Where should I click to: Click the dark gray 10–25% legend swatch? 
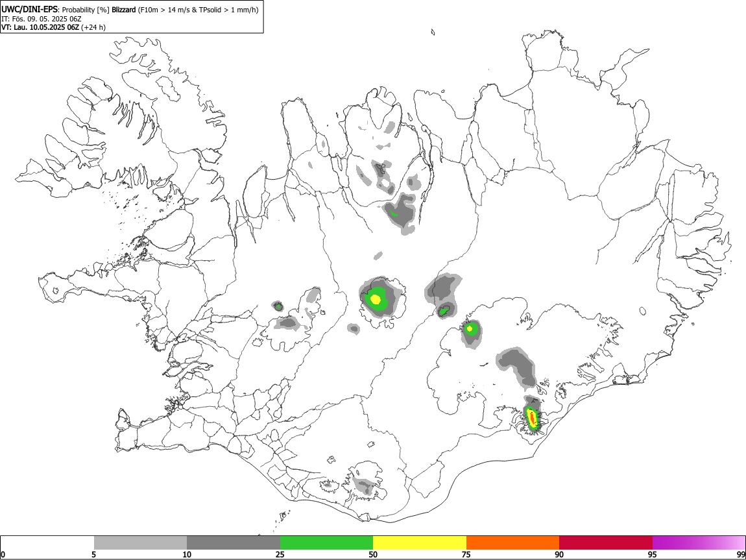pos(234,543)
